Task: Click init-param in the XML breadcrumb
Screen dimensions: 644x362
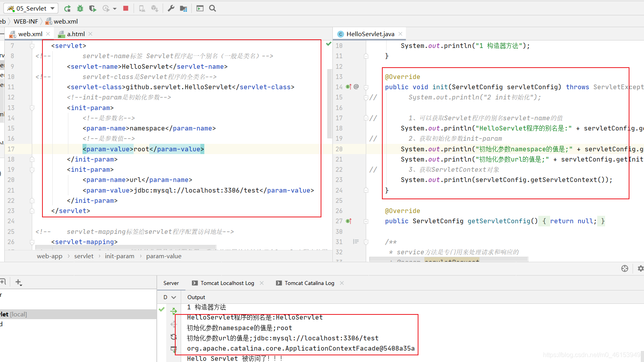Action: [119, 256]
